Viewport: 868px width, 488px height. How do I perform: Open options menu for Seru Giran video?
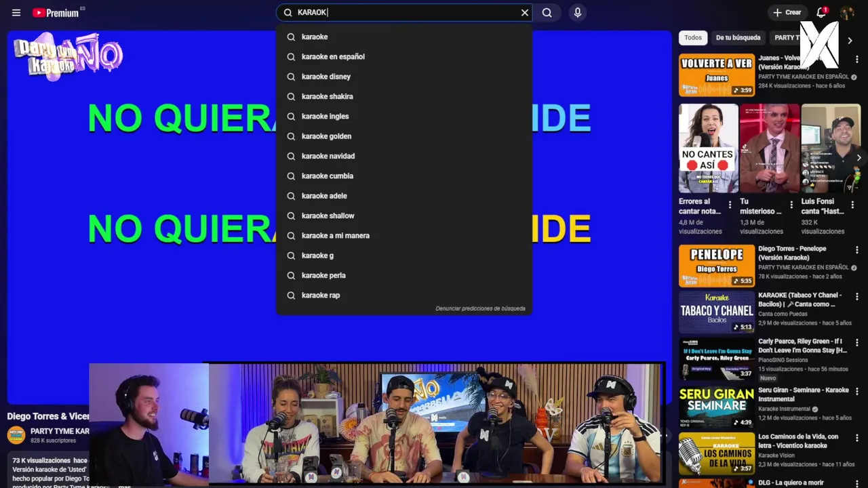tap(856, 391)
